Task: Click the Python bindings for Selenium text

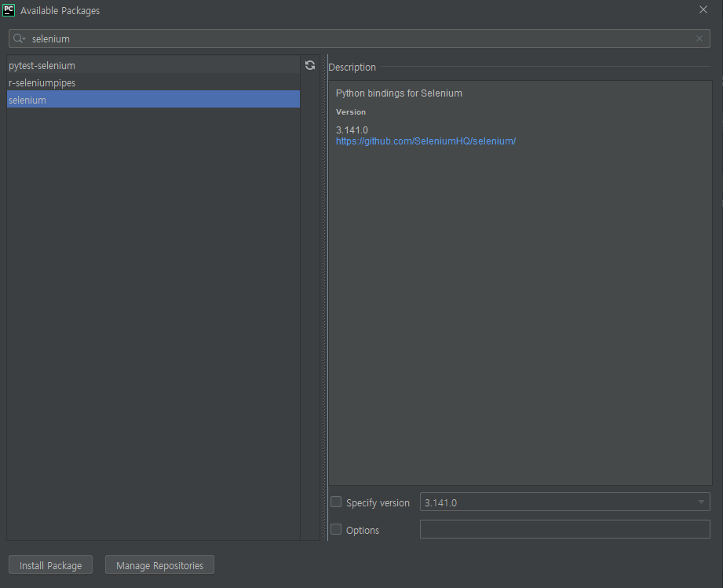Action: 399,93
